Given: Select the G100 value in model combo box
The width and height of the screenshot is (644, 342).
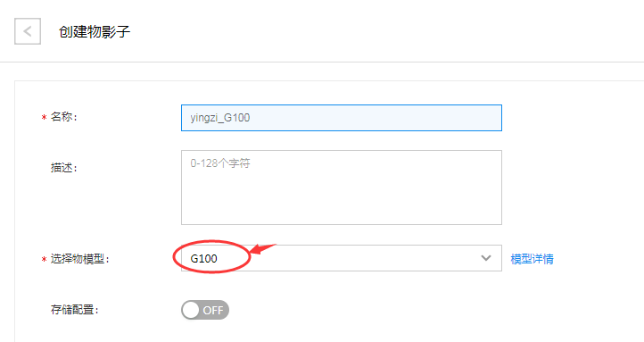Looking at the screenshot, I should pyautogui.click(x=203, y=259).
